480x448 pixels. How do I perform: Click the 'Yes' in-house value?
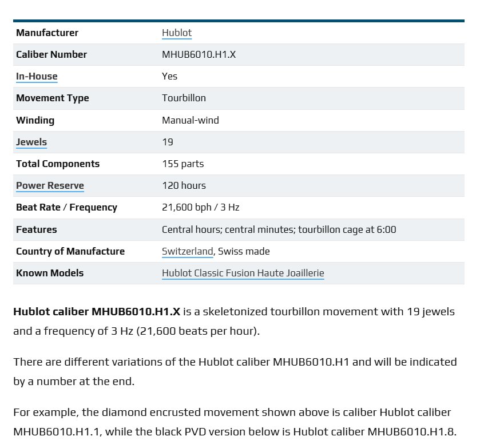(x=169, y=76)
